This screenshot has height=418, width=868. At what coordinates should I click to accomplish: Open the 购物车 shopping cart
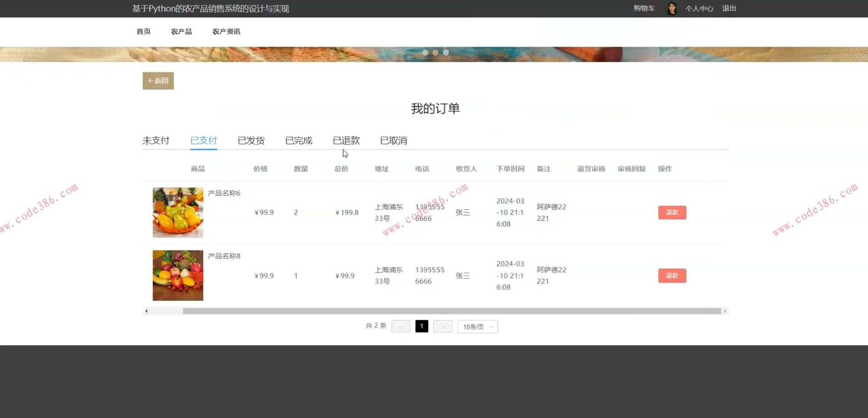pos(644,8)
